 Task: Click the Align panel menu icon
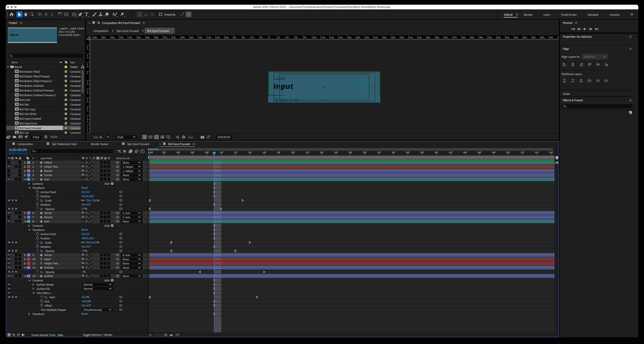click(x=630, y=49)
